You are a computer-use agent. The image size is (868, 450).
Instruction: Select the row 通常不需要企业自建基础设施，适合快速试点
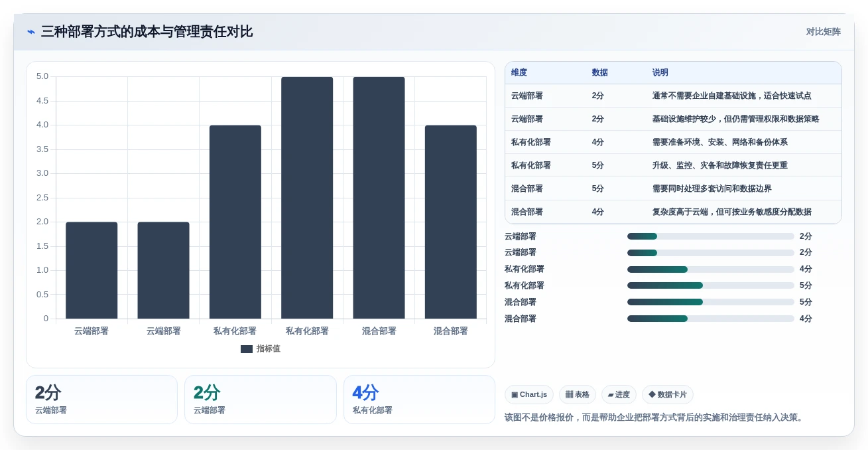[x=673, y=96]
